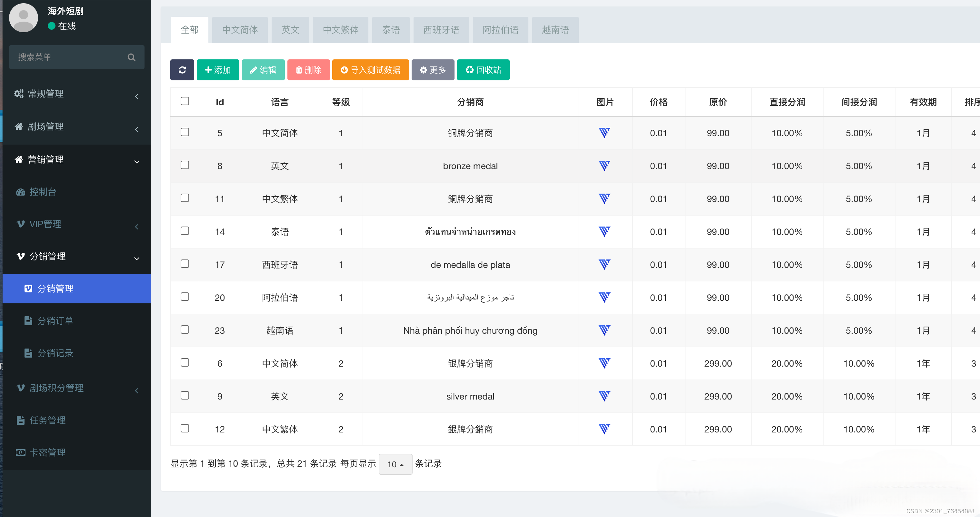The height and width of the screenshot is (517, 980).
Task: Check the row with Id 20
Action: point(185,297)
